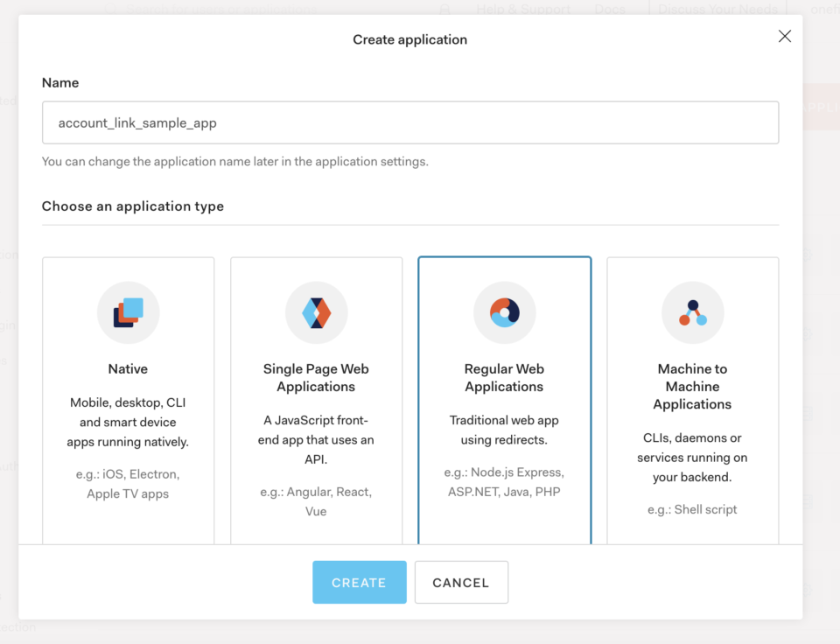Click 'A JavaScript front-end app' description
Viewport: 840px width, 644px height.
[x=316, y=440]
